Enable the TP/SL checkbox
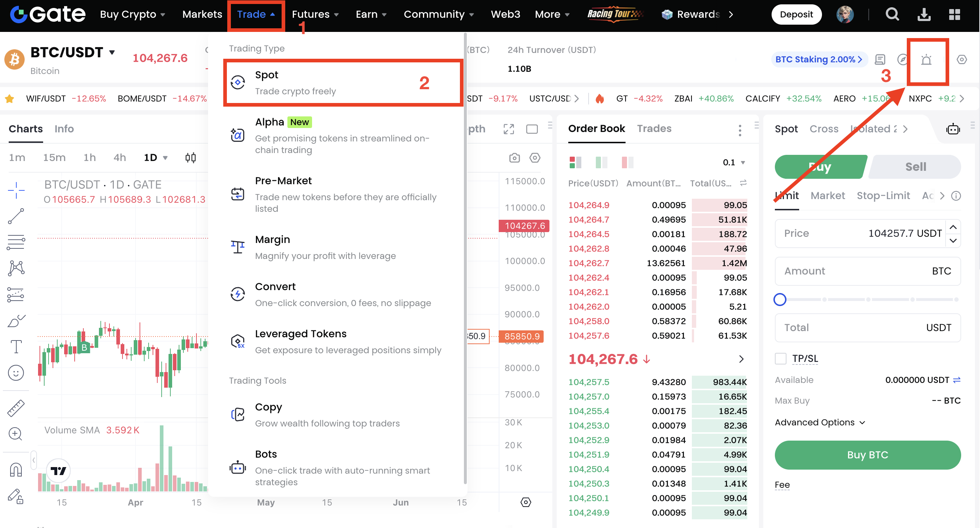980x528 pixels. [x=780, y=359]
